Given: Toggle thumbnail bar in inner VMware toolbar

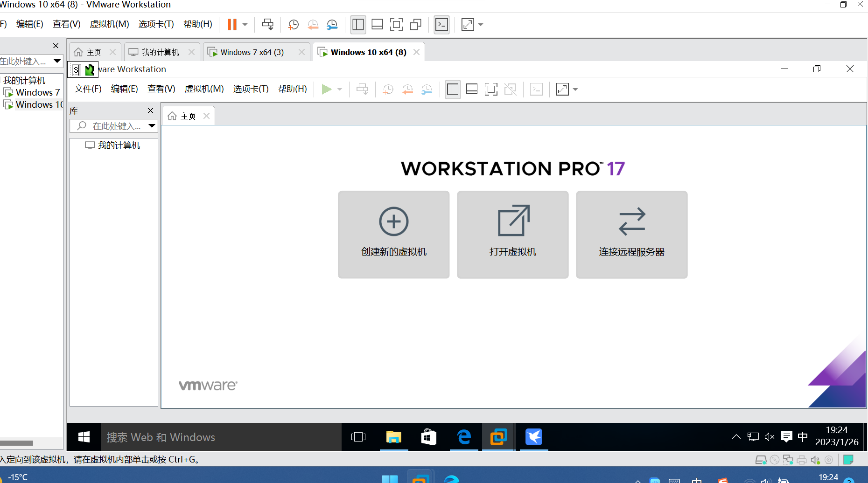Looking at the screenshot, I should (x=472, y=89).
